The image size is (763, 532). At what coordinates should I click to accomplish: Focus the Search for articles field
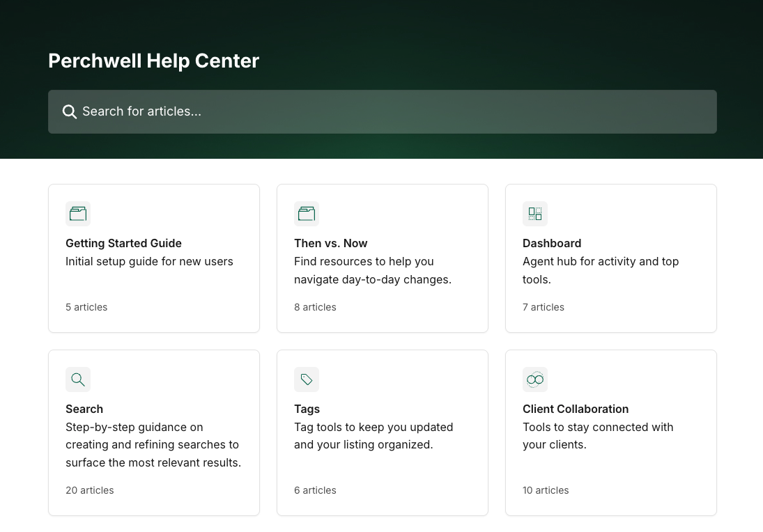[383, 112]
